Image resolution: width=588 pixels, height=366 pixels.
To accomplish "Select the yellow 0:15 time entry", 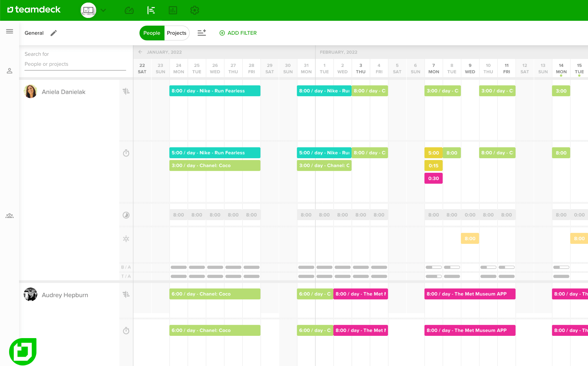I will [433, 166].
